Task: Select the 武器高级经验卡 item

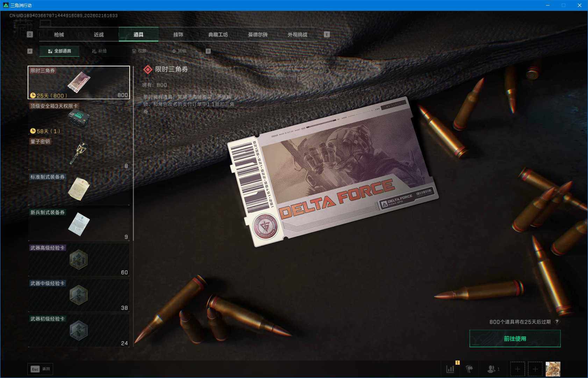Action: pyautogui.click(x=79, y=260)
